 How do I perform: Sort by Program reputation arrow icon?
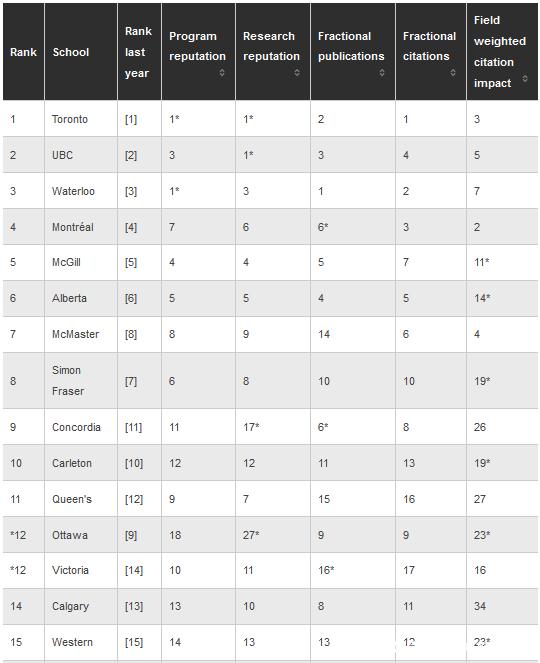pyautogui.click(x=222, y=73)
